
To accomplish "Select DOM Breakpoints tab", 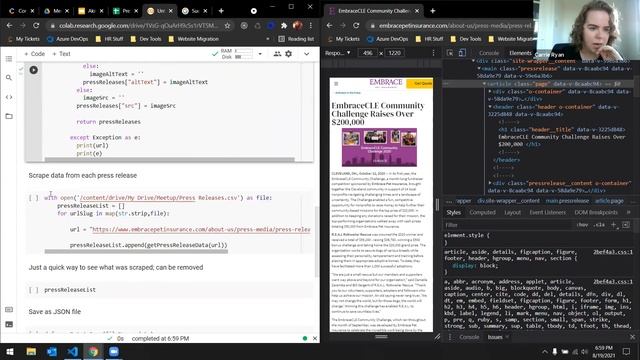I will [596, 212].
